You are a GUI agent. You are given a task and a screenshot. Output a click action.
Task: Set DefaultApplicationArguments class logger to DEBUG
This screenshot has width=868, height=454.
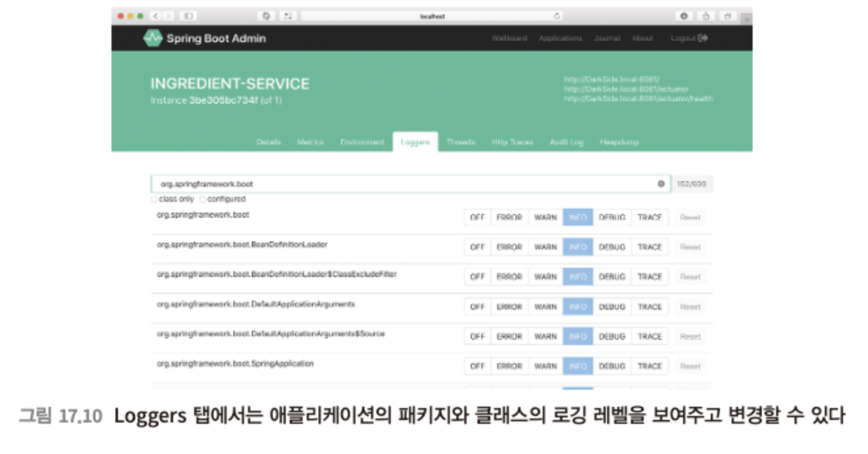612,307
